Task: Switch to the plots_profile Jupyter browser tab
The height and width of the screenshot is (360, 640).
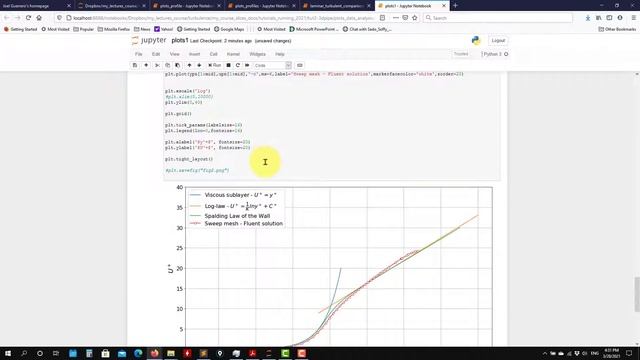Action: tap(187, 6)
